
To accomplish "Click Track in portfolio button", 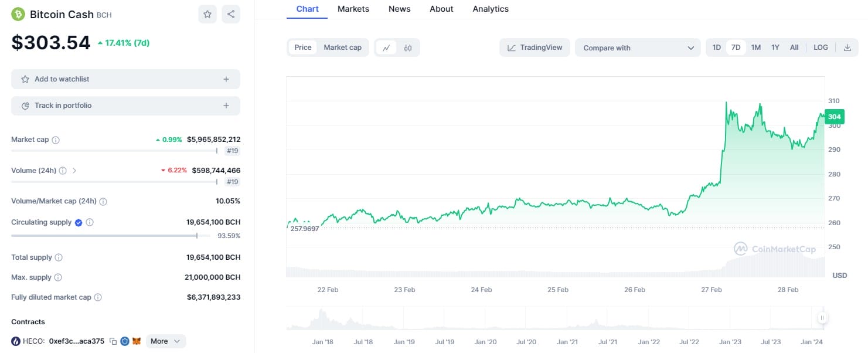I will point(125,106).
